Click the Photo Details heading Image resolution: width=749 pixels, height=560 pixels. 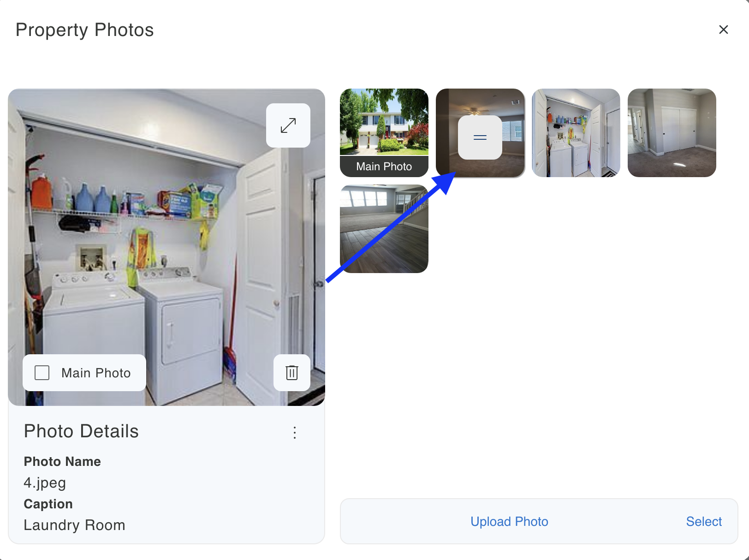pyautogui.click(x=81, y=431)
